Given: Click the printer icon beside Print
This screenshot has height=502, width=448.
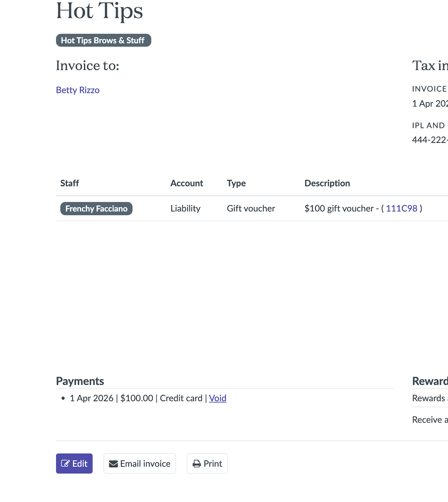Looking at the screenshot, I should [197, 464].
